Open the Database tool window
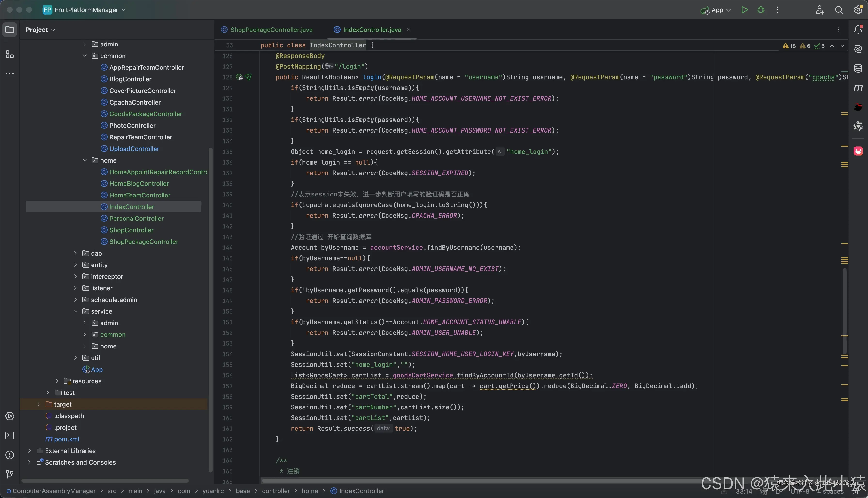 [858, 68]
